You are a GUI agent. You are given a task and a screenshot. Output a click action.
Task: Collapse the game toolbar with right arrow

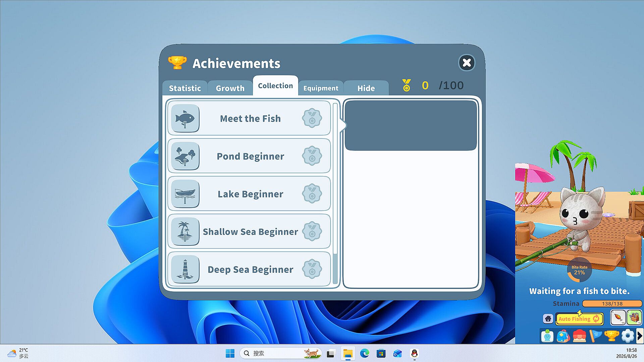pyautogui.click(x=640, y=336)
